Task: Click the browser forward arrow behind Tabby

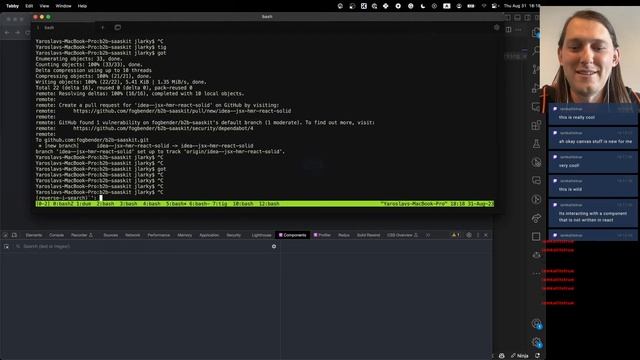Action: [x=17, y=32]
